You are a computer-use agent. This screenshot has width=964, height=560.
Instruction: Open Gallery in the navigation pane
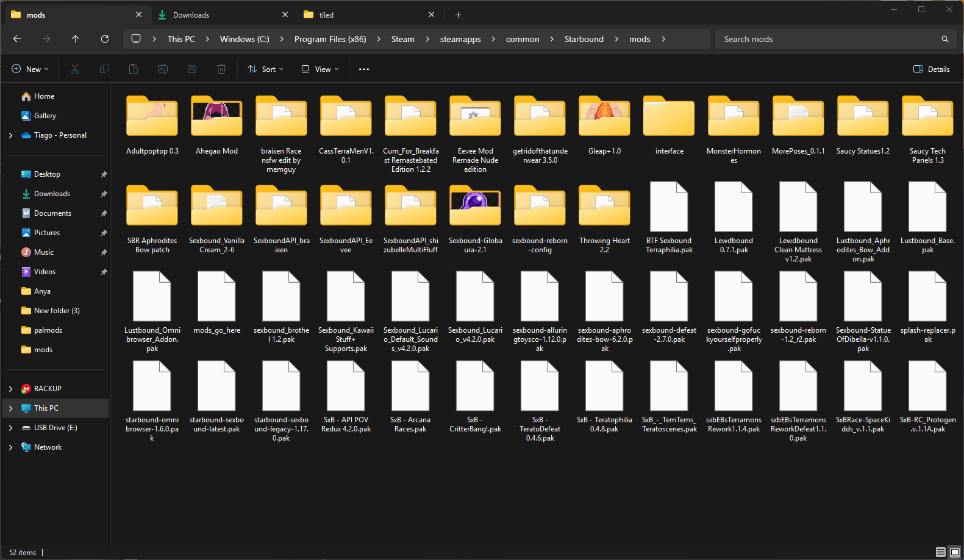click(45, 116)
